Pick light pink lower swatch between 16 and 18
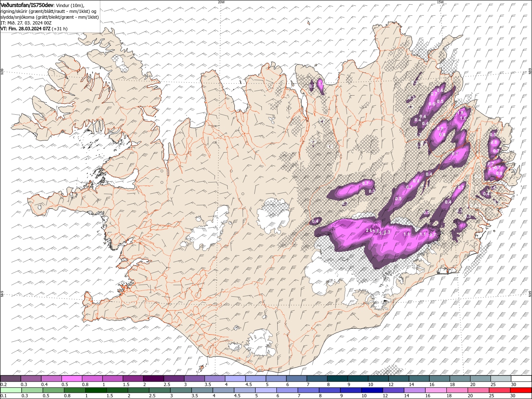 click(x=436, y=390)
